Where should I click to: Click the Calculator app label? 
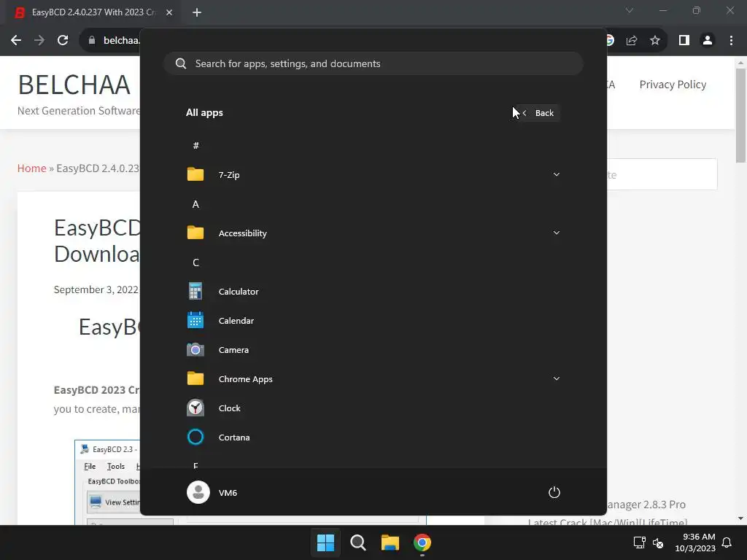pos(239,292)
